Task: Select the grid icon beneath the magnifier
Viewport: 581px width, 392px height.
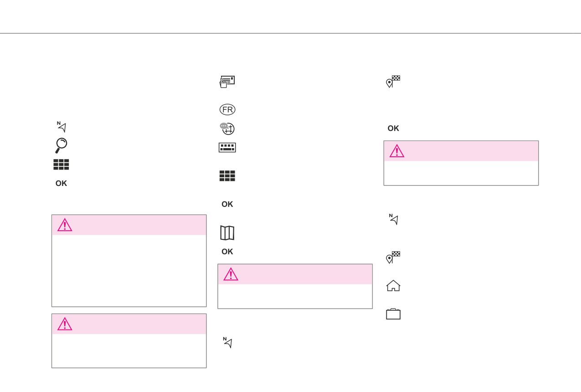Action: (x=61, y=165)
